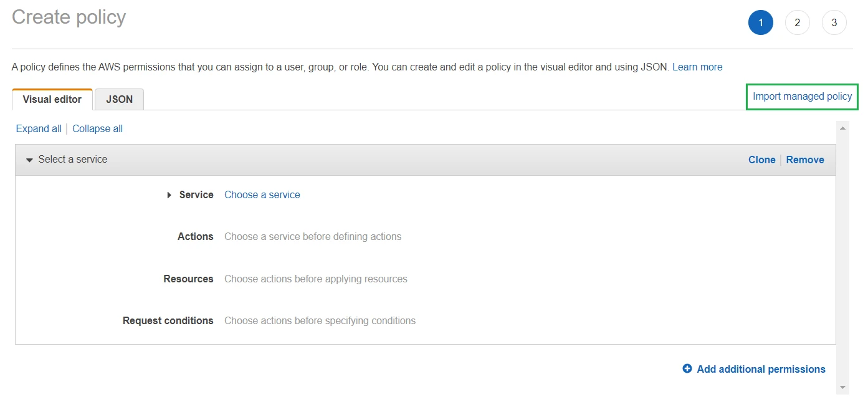Screen dimensions: 868x412
Task: Click the scrollbar down arrow
Action: click(843, 388)
